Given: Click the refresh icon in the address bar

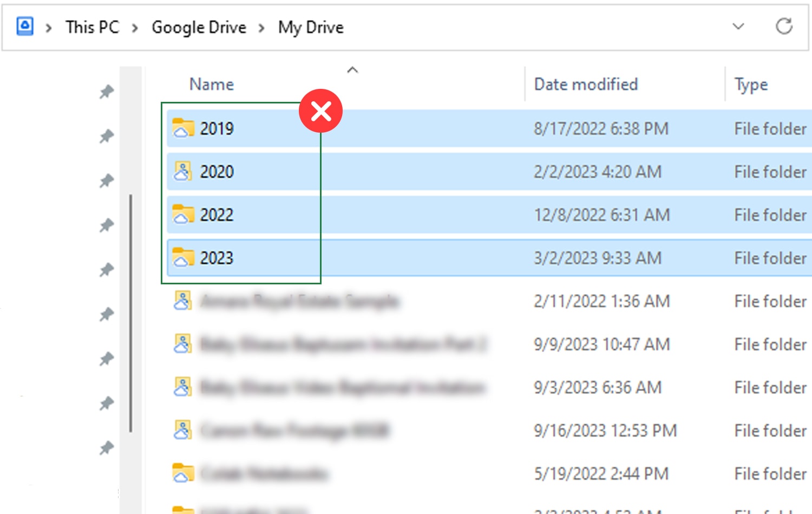Looking at the screenshot, I should pyautogui.click(x=784, y=26).
